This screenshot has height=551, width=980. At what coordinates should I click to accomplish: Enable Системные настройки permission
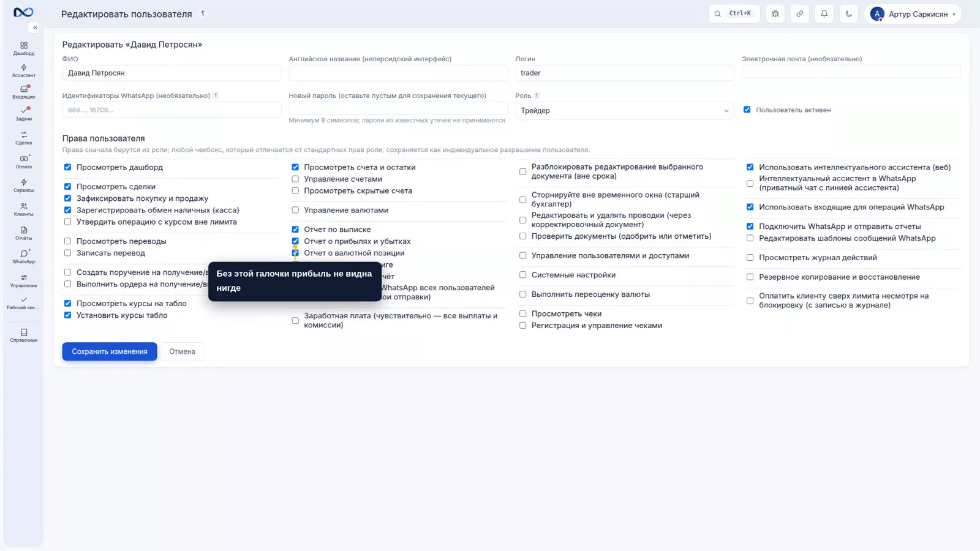522,275
